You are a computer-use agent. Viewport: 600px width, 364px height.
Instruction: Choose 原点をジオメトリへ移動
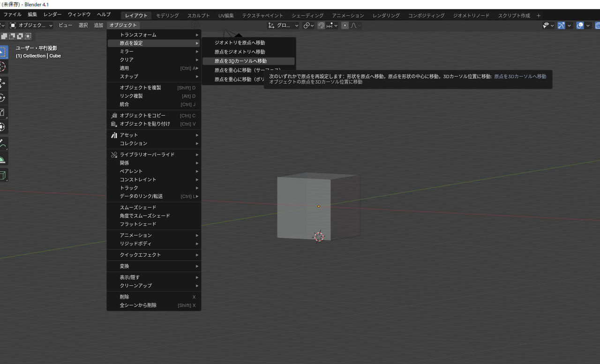[248, 52]
